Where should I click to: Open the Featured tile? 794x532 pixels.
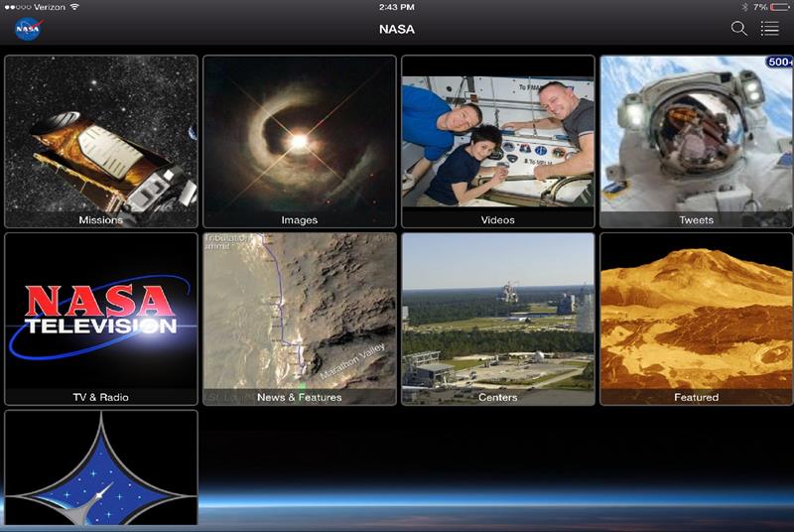pos(697,319)
